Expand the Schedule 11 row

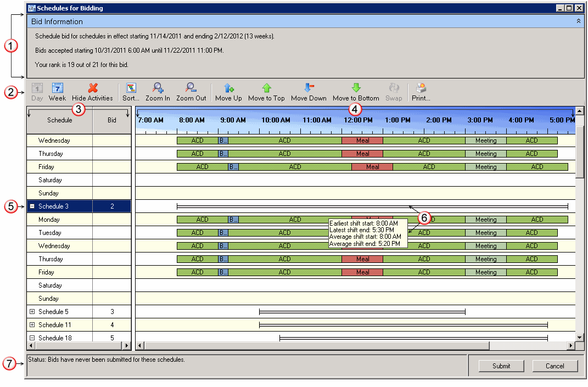tap(32, 325)
